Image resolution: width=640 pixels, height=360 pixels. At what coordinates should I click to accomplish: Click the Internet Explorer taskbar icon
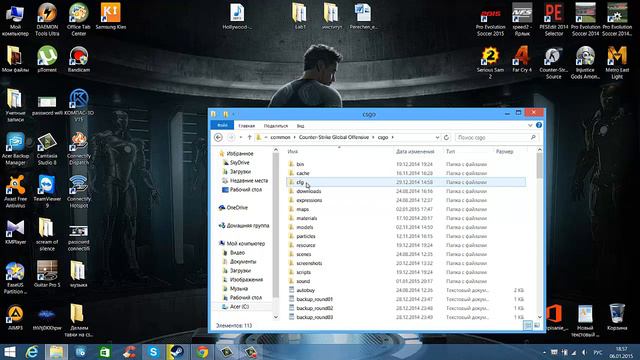[x=32, y=352]
